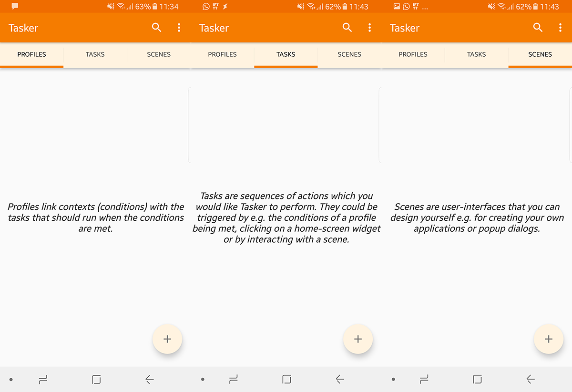This screenshot has width=572, height=392.
Task: Add a new scene with plus button
Action: [549, 339]
